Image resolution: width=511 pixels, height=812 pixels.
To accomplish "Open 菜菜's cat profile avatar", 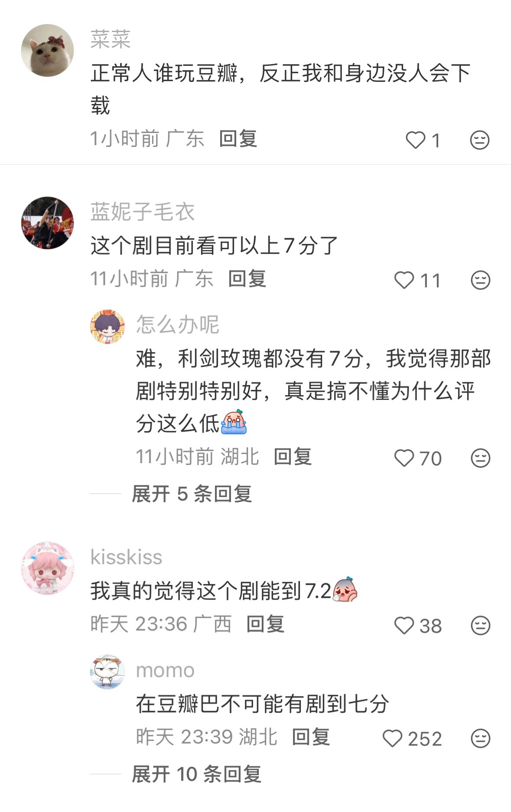I will pyautogui.click(x=47, y=50).
